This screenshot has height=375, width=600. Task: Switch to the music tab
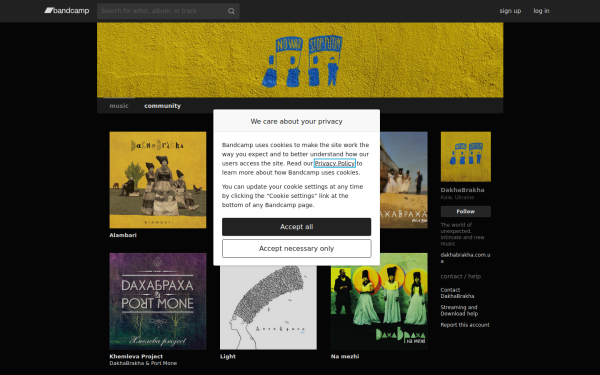tap(119, 106)
